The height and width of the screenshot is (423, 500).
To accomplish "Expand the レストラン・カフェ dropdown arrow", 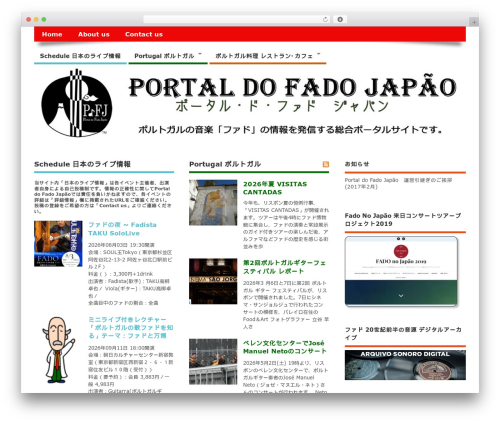I will [319, 54].
